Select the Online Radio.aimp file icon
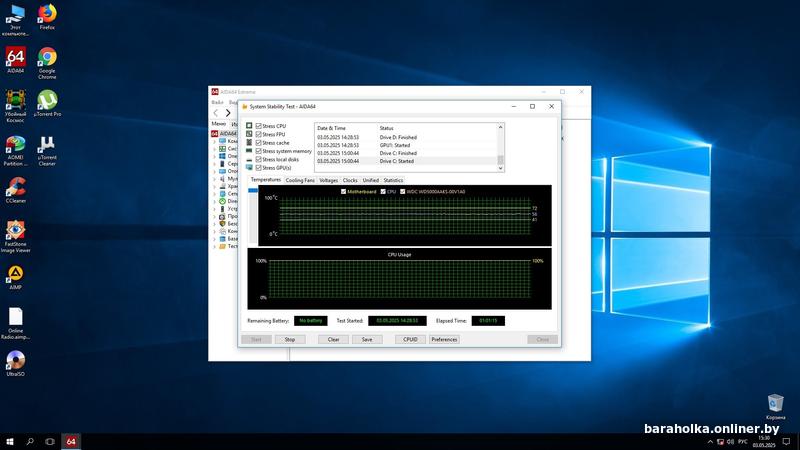Screen dimensions: 800x450 pyautogui.click(x=15, y=323)
